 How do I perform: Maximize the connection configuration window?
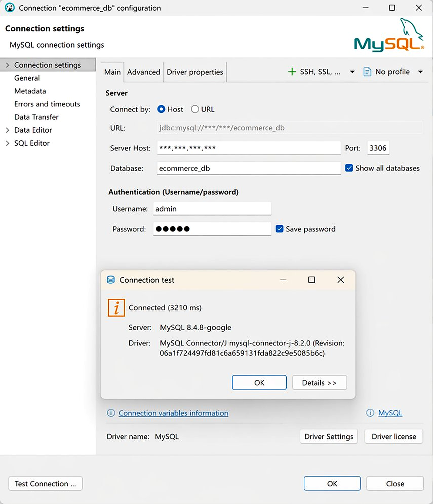coord(392,8)
